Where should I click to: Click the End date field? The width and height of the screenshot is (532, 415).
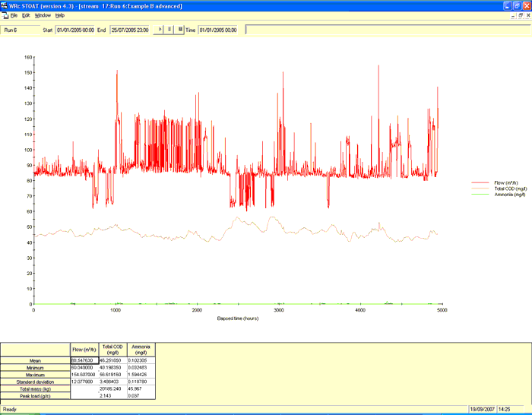(130, 30)
